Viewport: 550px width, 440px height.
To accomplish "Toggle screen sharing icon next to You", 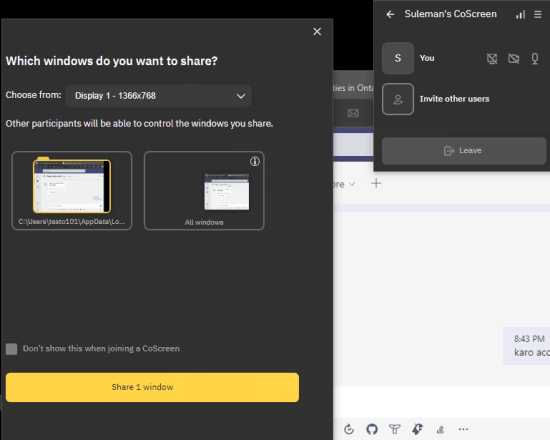I will point(492,59).
